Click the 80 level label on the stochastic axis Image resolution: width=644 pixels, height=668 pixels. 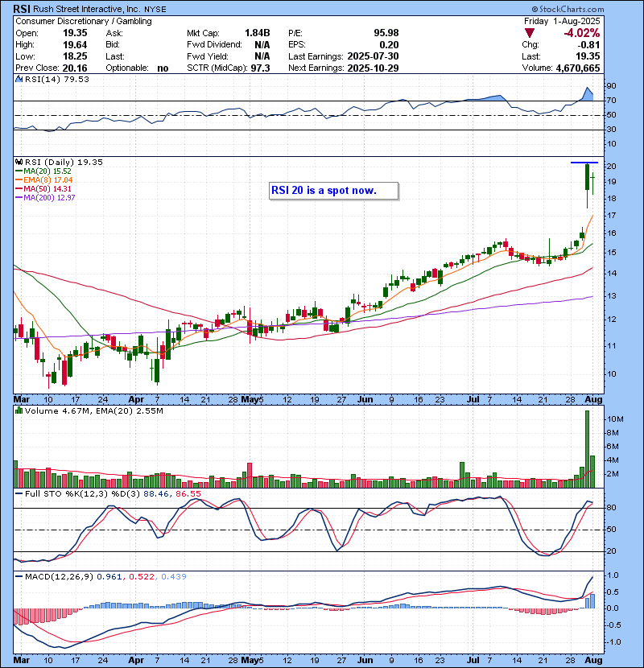(x=611, y=507)
